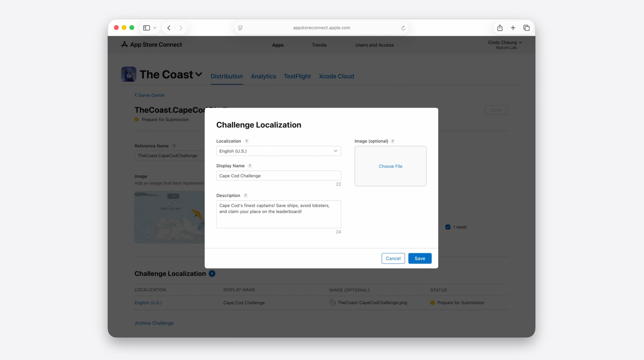Screen dimensions: 644x360
Task: Add a localization with the plus icon
Action: click(x=212, y=274)
